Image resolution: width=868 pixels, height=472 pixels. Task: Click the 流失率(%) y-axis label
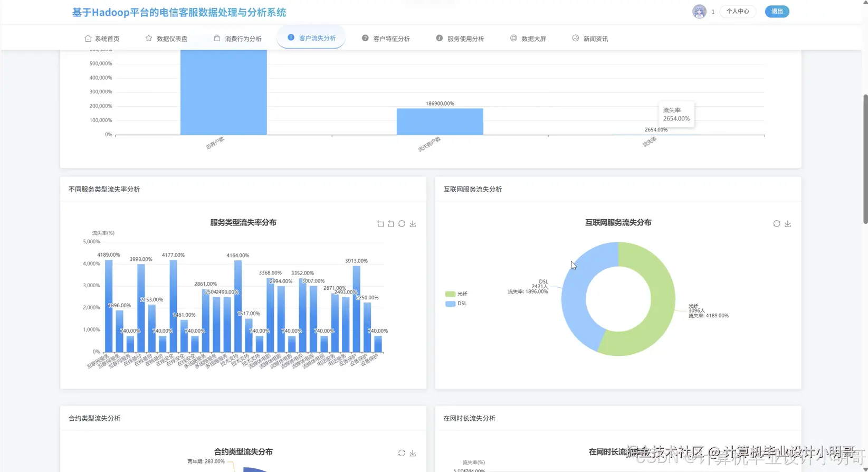[x=103, y=233]
